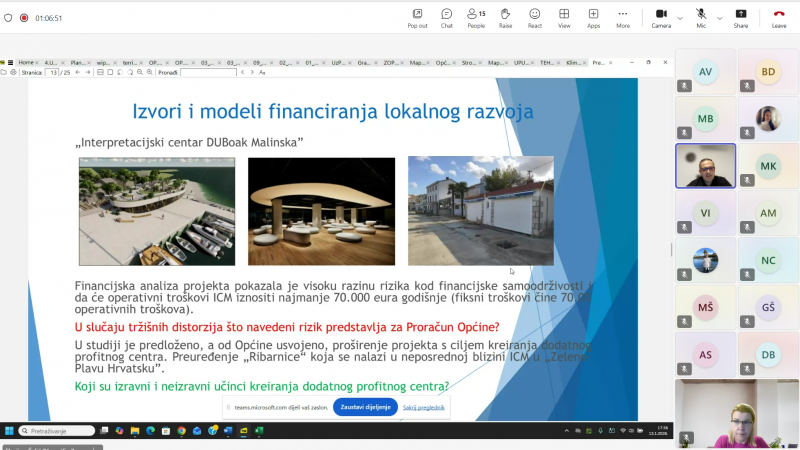Open the Apps panel
This screenshot has width=800, height=450.
tap(593, 17)
